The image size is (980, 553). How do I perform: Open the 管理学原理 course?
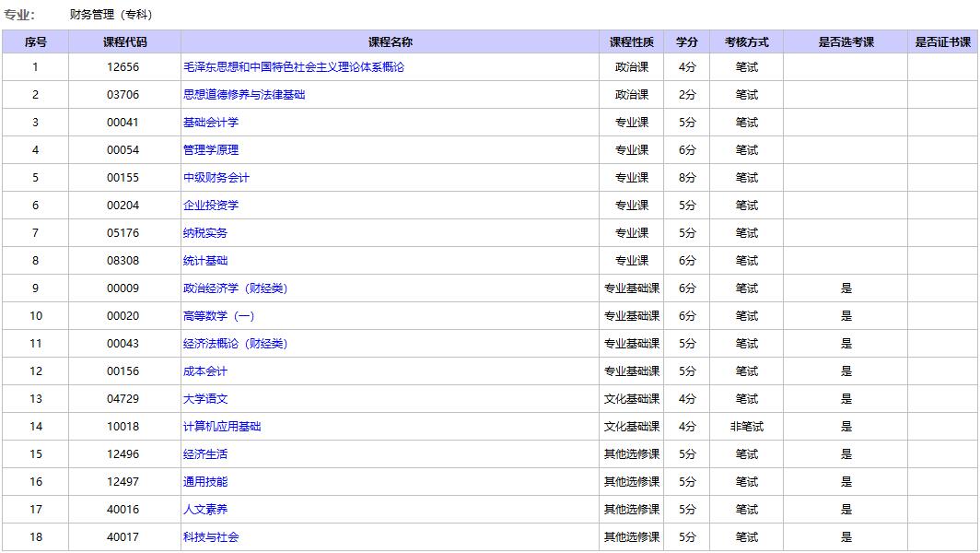click(x=211, y=149)
